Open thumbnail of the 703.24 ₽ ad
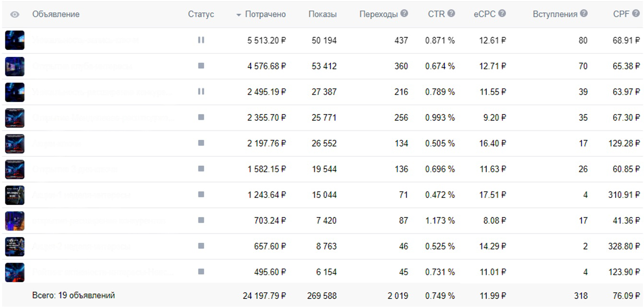This screenshot has height=308, width=644. [14, 220]
